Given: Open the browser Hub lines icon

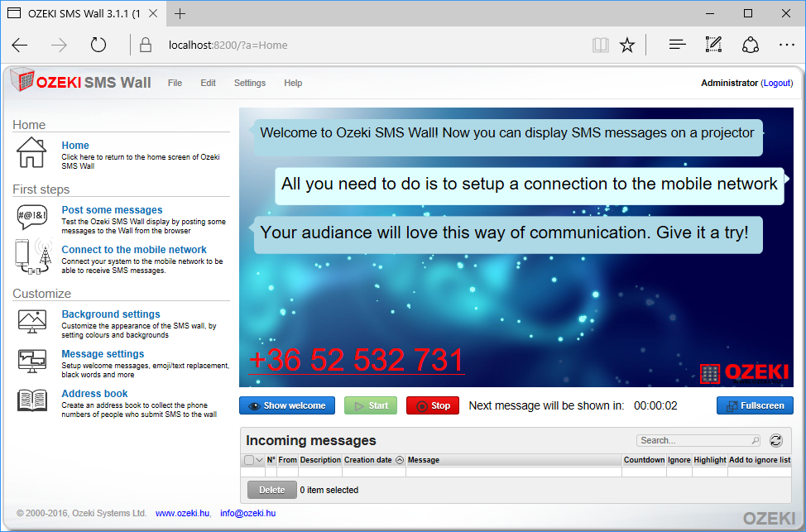Looking at the screenshot, I should click(x=678, y=46).
